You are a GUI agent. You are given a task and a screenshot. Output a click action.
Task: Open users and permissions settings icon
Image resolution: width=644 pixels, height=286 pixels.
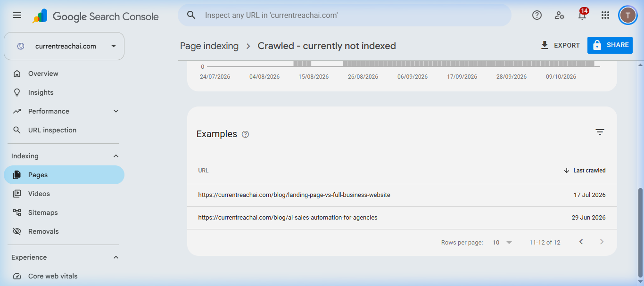tap(560, 15)
